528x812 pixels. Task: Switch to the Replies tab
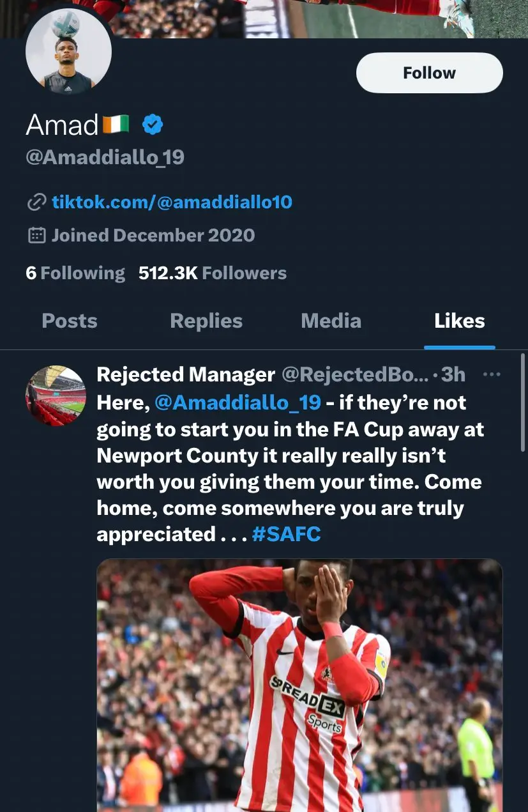206,321
